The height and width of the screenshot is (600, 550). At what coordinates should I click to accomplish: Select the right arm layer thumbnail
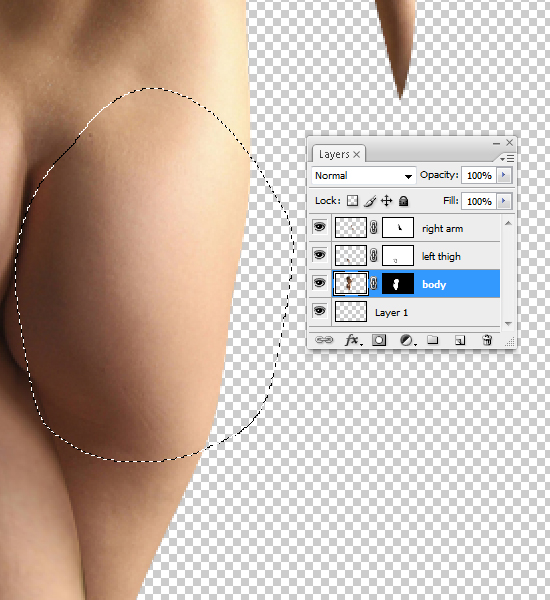point(351,228)
